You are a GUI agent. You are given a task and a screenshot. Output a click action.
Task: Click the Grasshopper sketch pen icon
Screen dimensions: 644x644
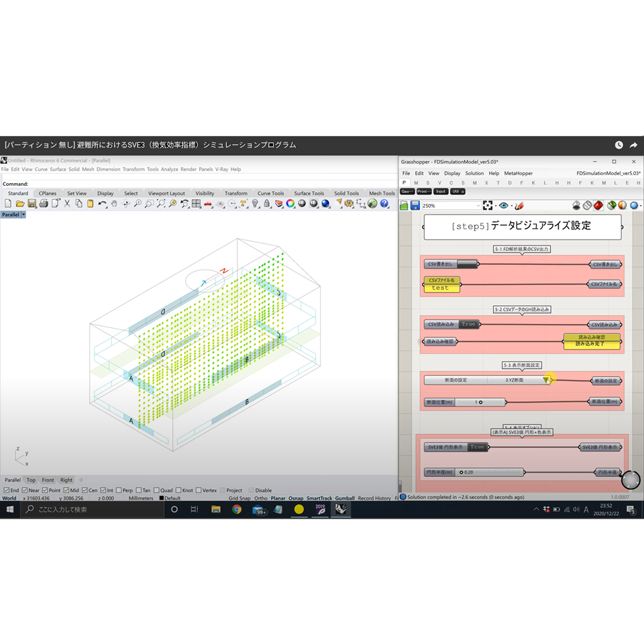(519, 205)
